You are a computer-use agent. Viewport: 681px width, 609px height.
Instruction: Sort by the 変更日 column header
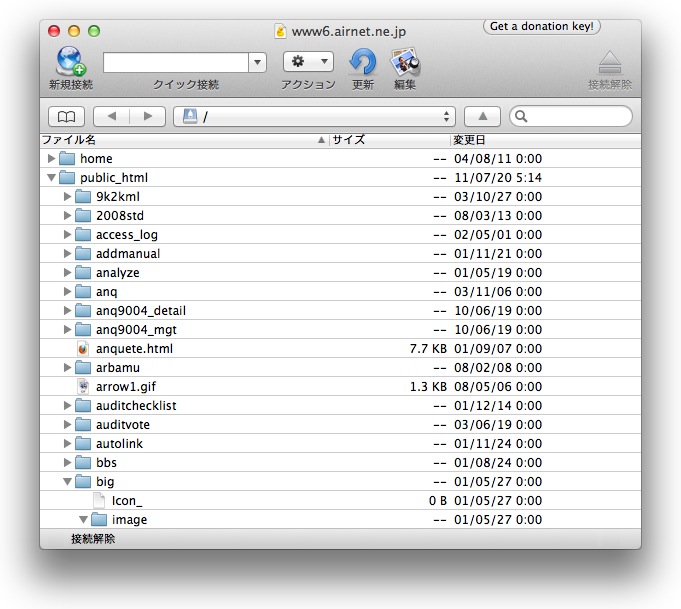pos(546,140)
